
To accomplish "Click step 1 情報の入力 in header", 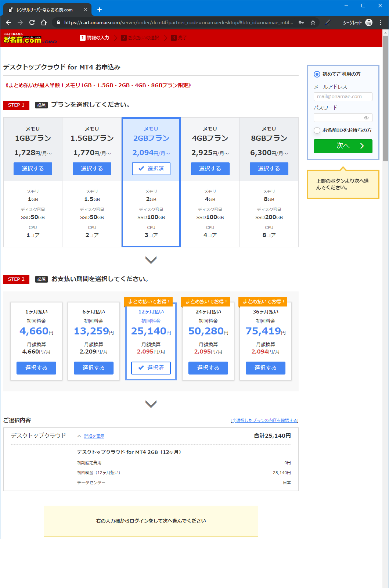I will tap(94, 38).
